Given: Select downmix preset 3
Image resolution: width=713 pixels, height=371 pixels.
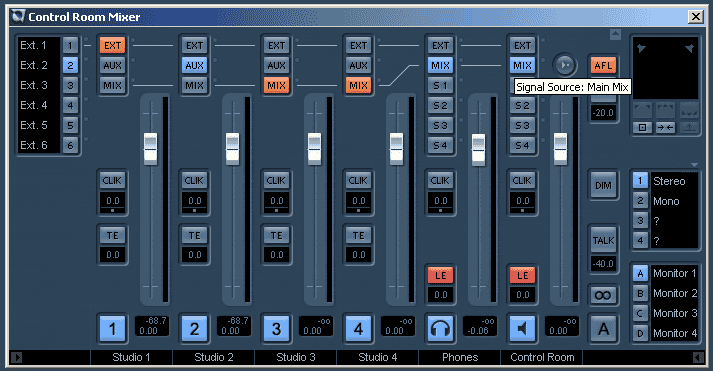Looking at the screenshot, I should pyautogui.click(x=640, y=221).
